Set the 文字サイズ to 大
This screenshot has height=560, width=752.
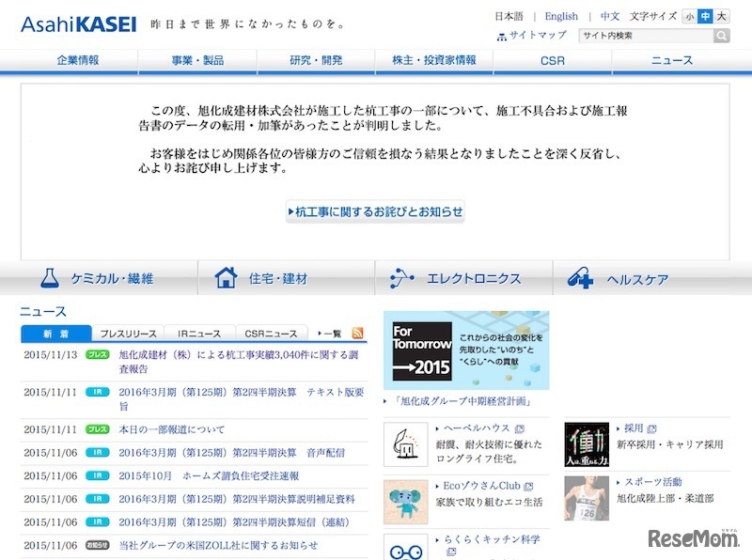pos(720,16)
